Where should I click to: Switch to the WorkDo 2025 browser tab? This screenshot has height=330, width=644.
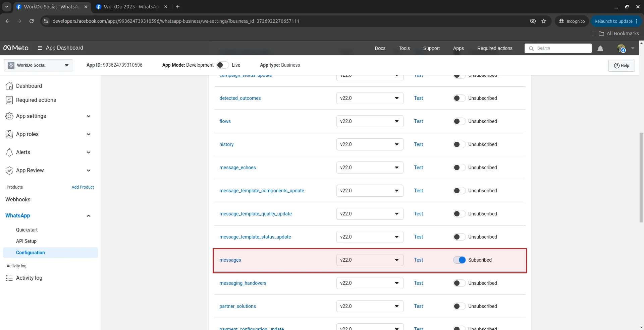[x=131, y=7]
